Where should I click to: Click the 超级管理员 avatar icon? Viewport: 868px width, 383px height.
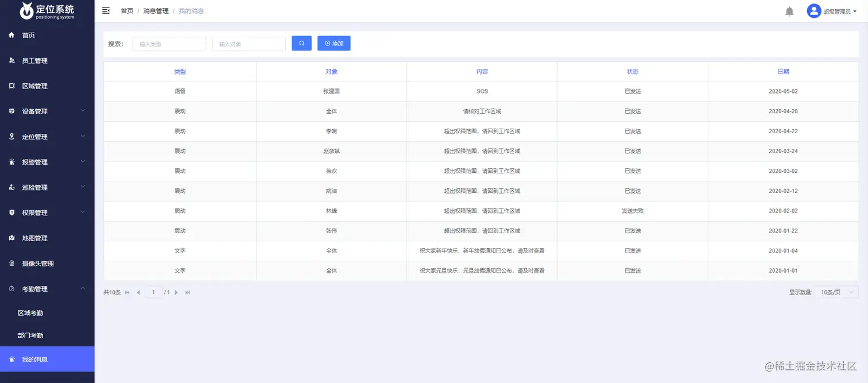click(813, 10)
